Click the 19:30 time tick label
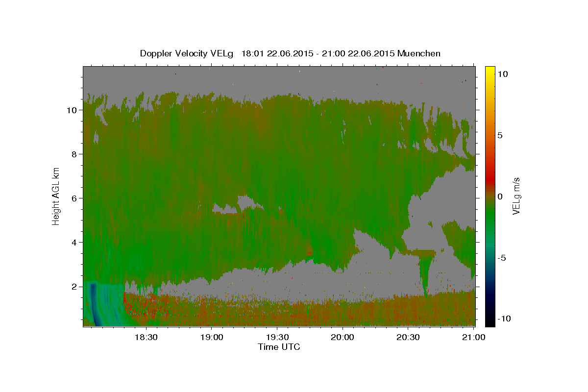Screen dimensions: 588x392 (x=277, y=337)
